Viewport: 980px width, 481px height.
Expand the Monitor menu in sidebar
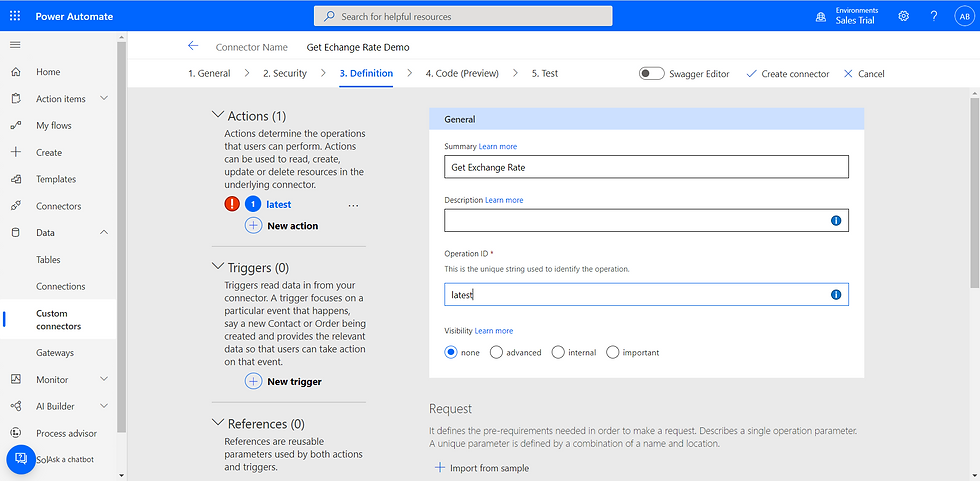tap(104, 380)
